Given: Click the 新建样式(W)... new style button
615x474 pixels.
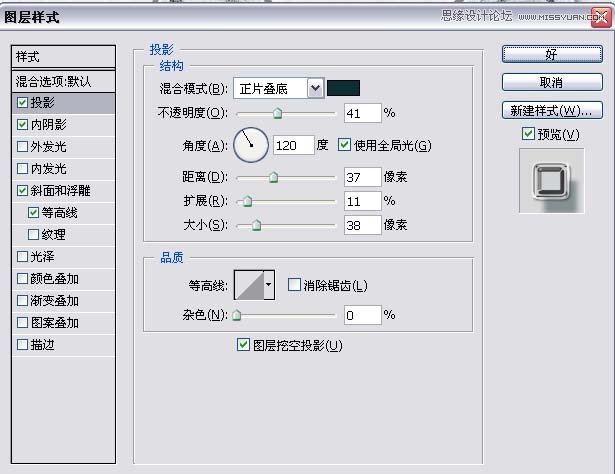Looking at the screenshot, I should coord(552,110).
